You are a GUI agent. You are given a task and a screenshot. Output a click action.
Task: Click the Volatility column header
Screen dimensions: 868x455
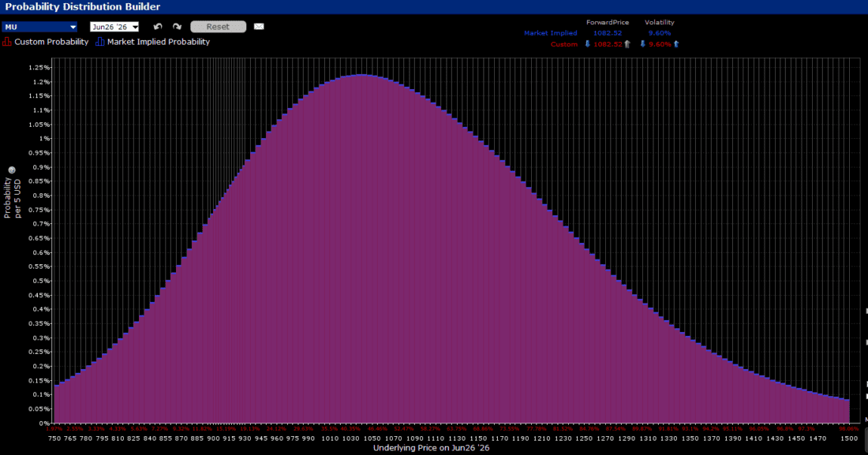point(660,22)
